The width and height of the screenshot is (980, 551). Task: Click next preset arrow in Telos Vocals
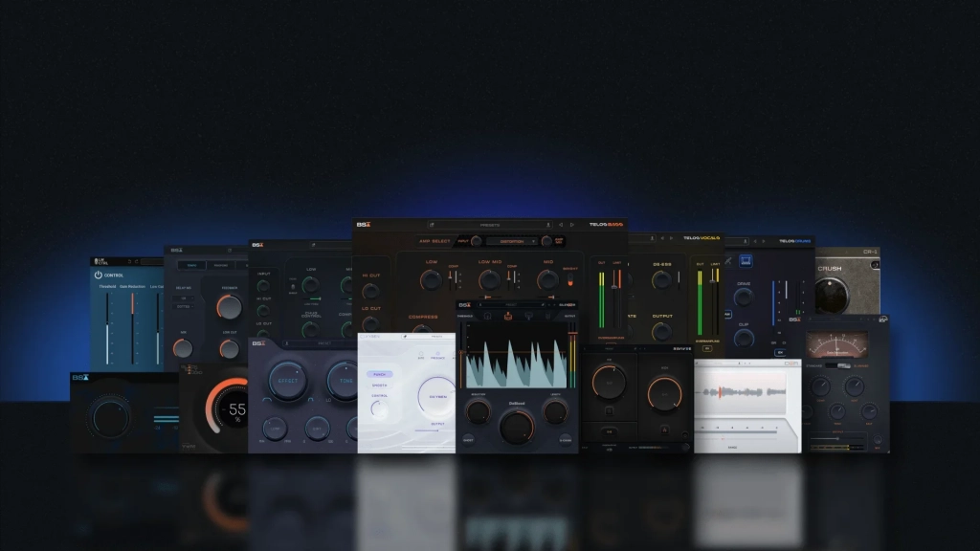[x=671, y=238]
